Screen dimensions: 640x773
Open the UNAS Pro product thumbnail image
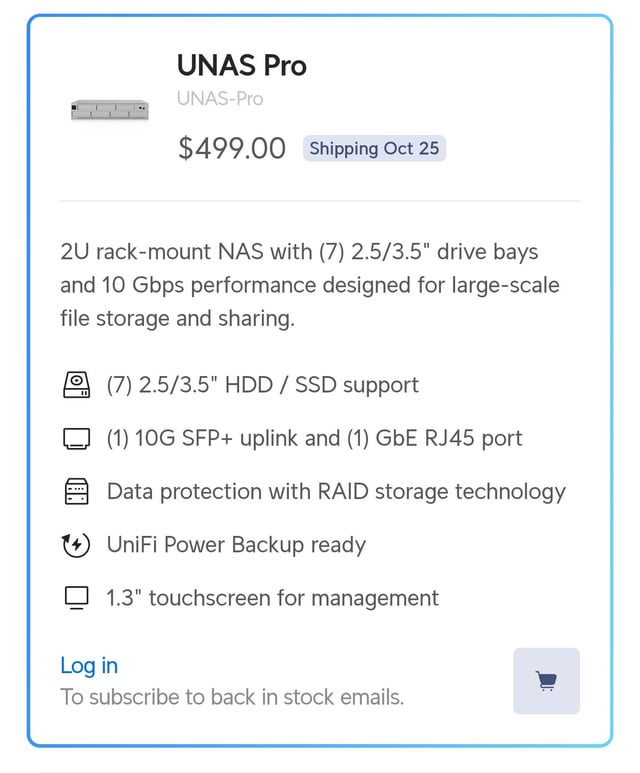point(110,109)
